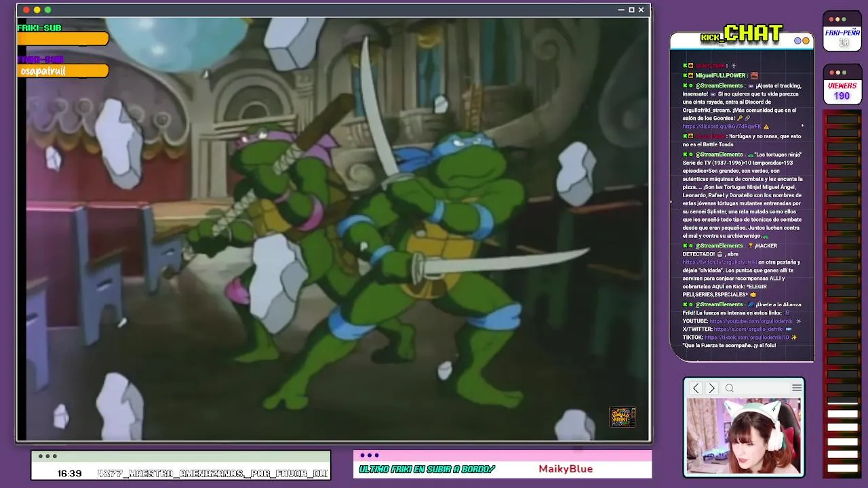Screen dimensions: 868x488
Task: Click the top FRIKI-SUB label
Action: [x=39, y=28]
